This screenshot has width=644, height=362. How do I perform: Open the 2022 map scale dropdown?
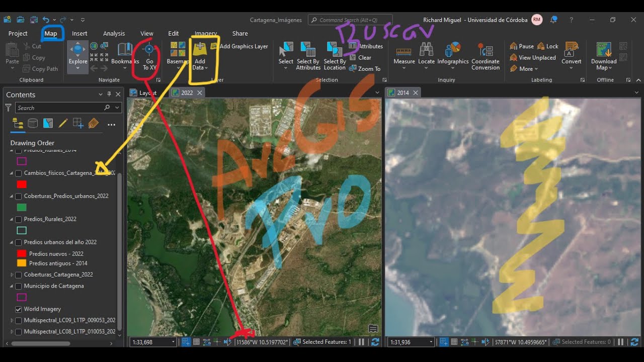(x=173, y=342)
